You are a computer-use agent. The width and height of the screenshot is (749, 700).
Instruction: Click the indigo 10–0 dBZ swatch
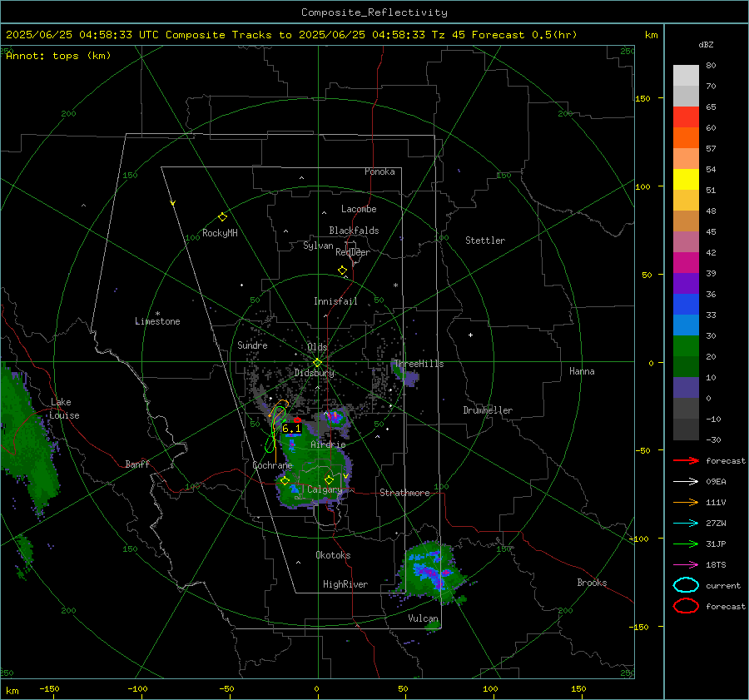click(686, 388)
